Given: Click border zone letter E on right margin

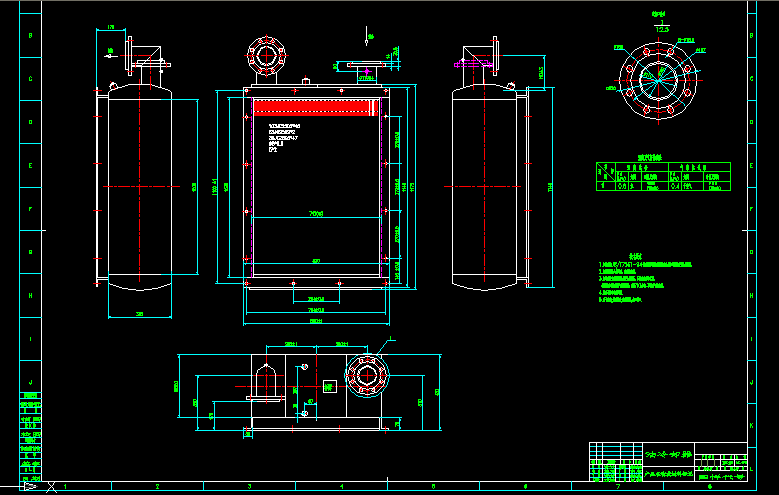Looking at the screenshot, I should (x=753, y=165).
